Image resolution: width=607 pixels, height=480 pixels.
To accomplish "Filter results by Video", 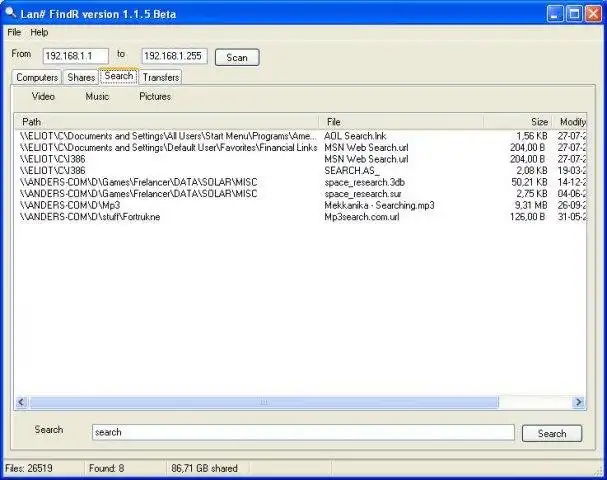I will coord(43,96).
